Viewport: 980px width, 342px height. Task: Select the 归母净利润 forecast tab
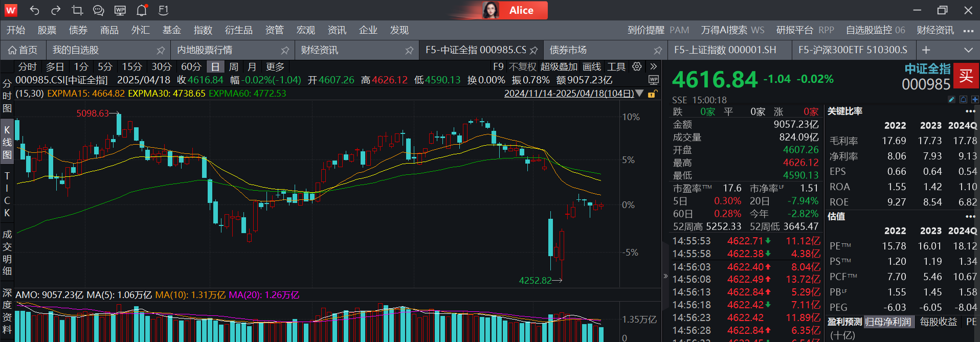coord(888,322)
